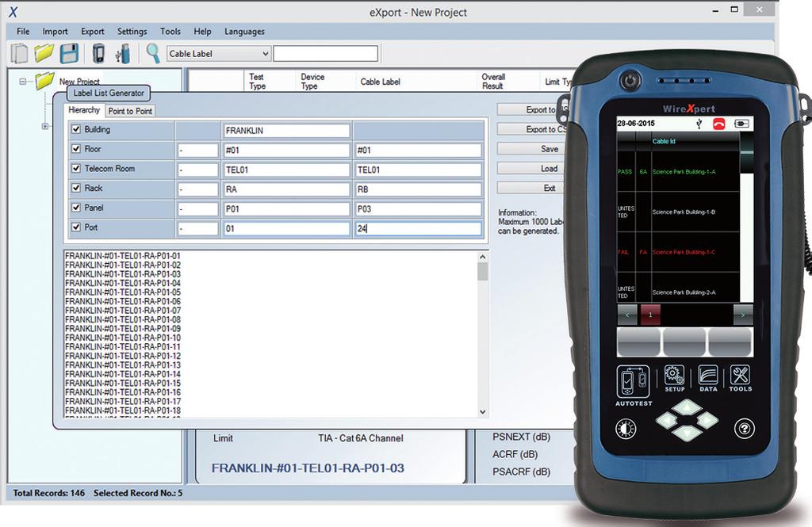Collapse the New Project tree node
The height and width of the screenshot is (527, 812).
pos(22,82)
